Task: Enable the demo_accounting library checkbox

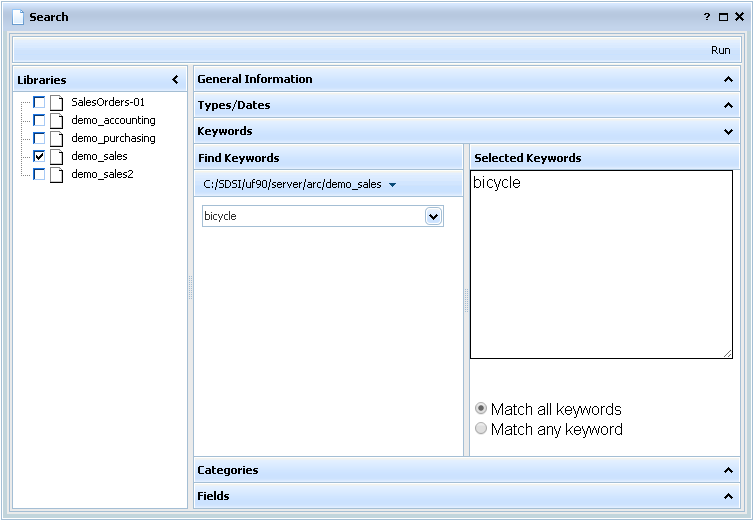Action: (x=39, y=120)
